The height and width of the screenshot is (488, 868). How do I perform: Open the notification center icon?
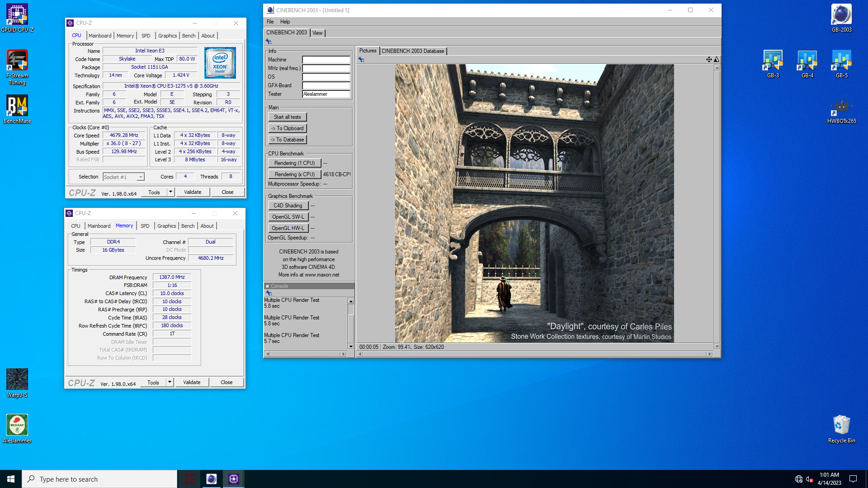pos(853,479)
